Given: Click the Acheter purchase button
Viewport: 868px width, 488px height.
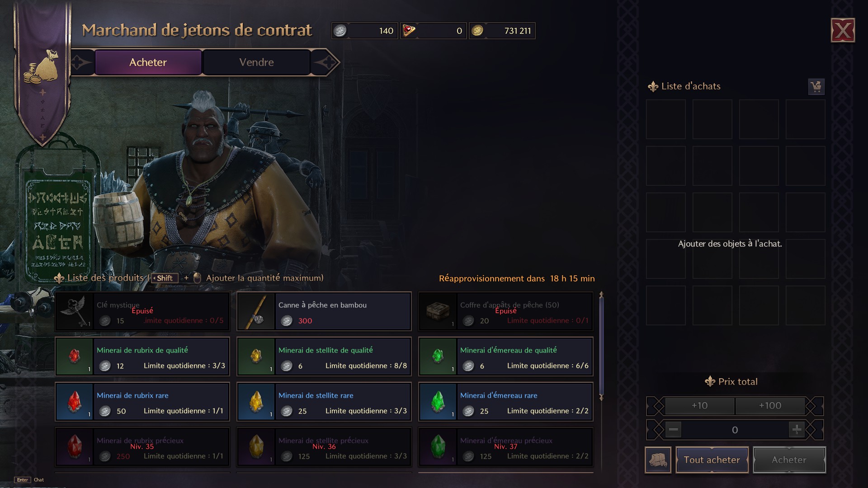Looking at the screenshot, I should click(789, 460).
